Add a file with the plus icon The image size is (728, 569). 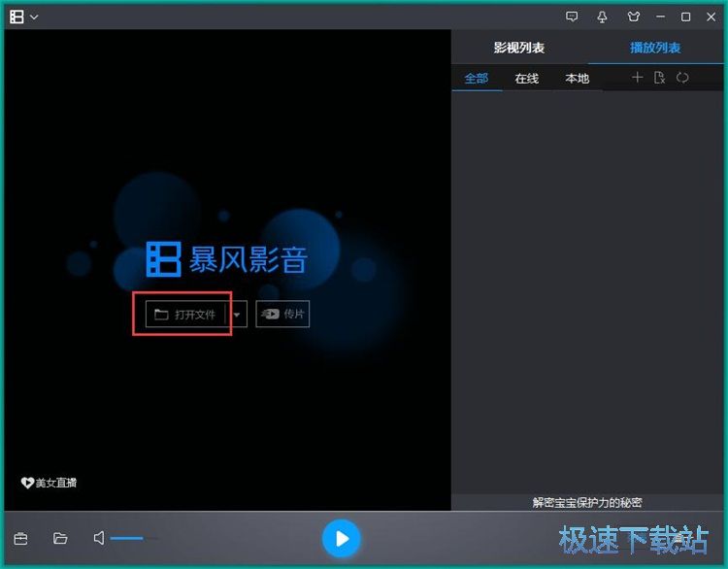pos(637,77)
